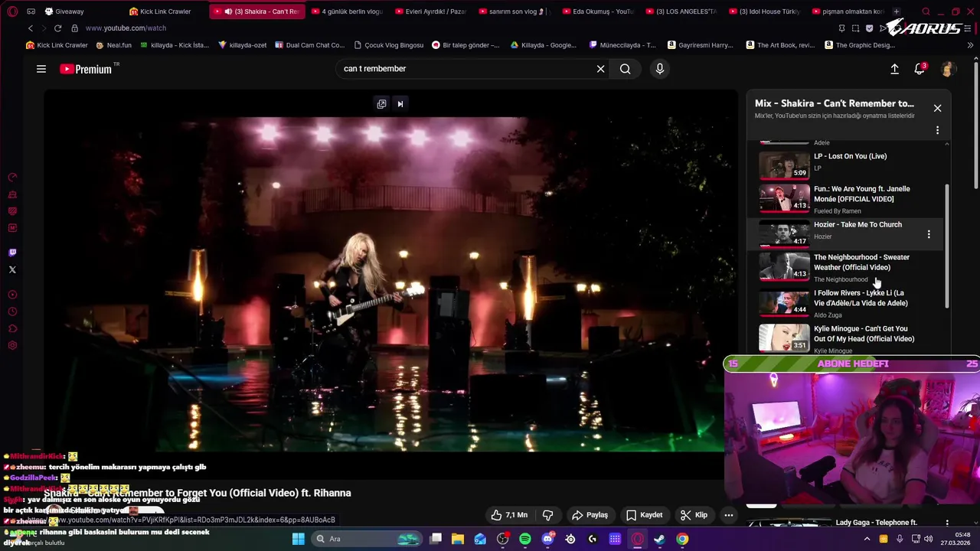980x551 pixels.
Task: Switch to the LOS ANGELES tab
Action: click(681, 11)
